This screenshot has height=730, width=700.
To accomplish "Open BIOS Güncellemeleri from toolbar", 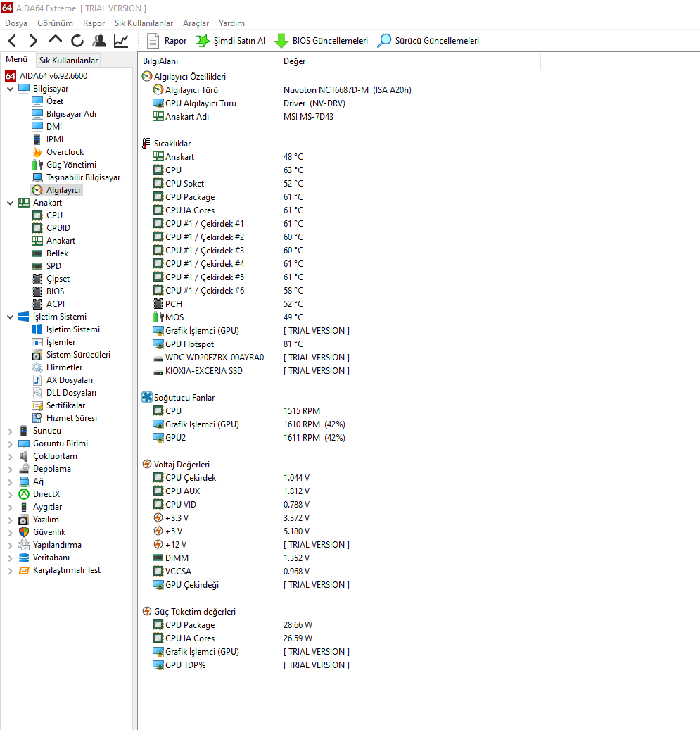I will 321,41.
